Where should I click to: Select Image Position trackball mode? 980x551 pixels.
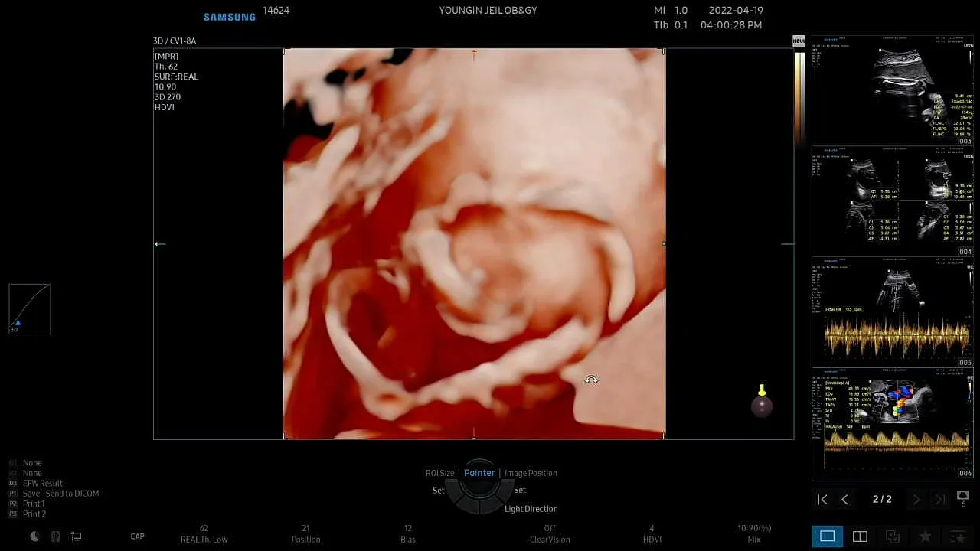click(x=531, y=473)
